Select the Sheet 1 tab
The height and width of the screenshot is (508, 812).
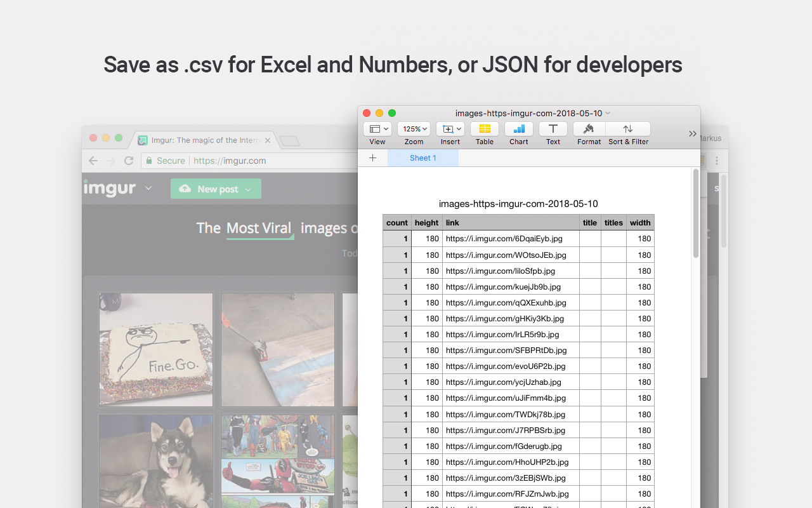423,158
